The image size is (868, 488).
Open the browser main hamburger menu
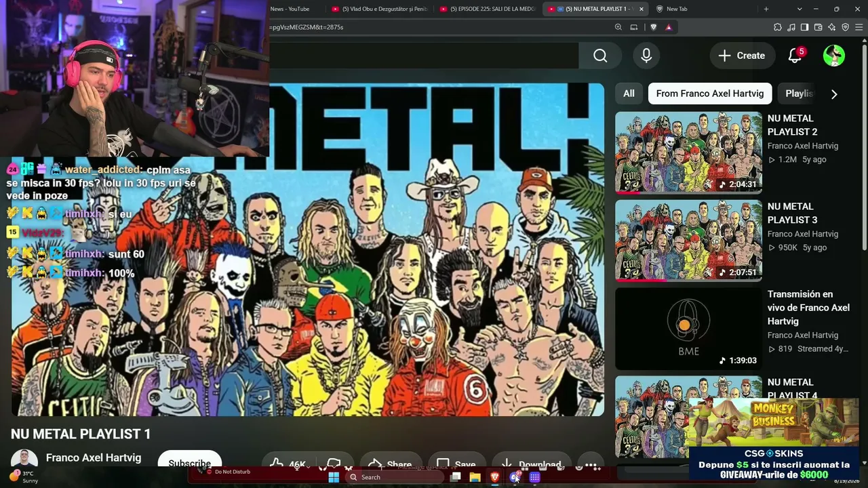[859, 27]
